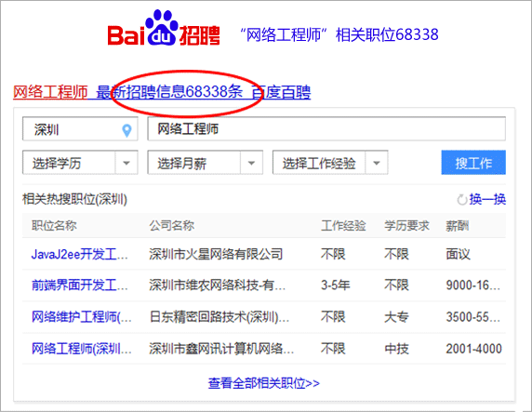Click the 网络工程师 job keyword input field
The height and width of the screenshot is (412, 532).
click(x=326, y=128)
